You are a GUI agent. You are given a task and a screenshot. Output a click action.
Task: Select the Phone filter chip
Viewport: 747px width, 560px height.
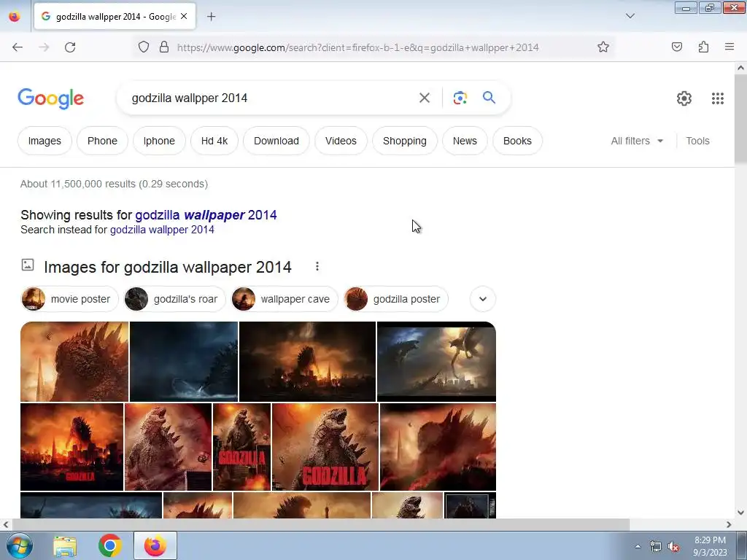(x=102, y=141)
